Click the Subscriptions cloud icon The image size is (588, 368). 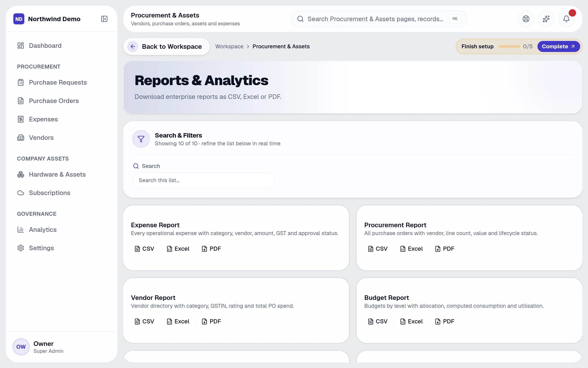click(x=21, y=193)
